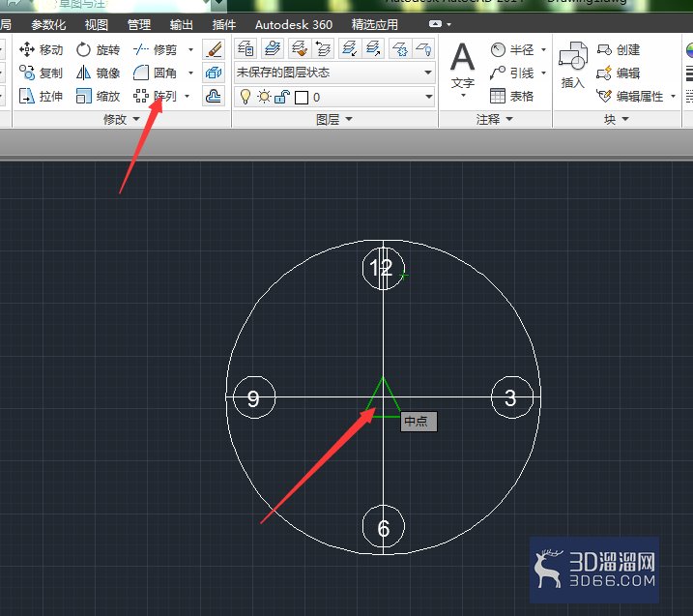The image size is (693, 616).
Task: Toggle layer 0 freeze sun icon
Action: click(264, 97)
